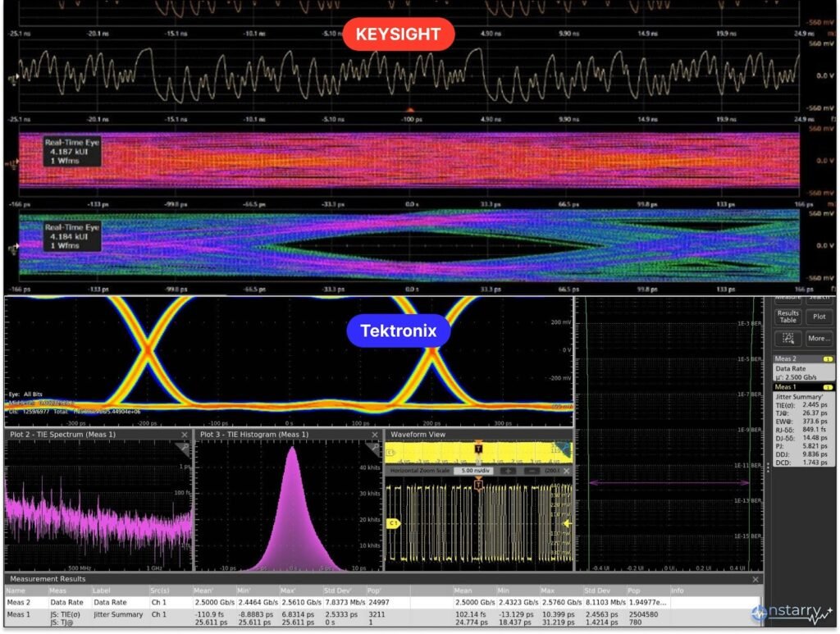Click the upper Real-Time Eye info label
840x634 pixels.
tap(72, 152)
